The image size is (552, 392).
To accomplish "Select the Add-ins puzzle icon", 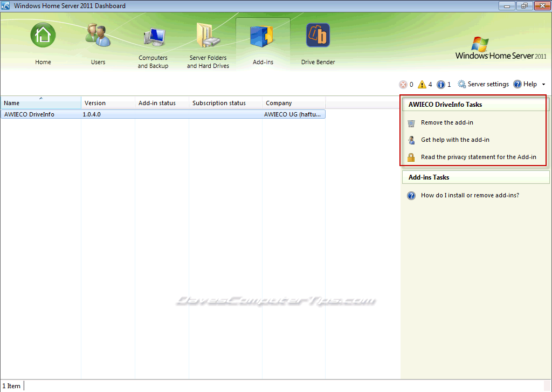I will [x=262, y=36].
